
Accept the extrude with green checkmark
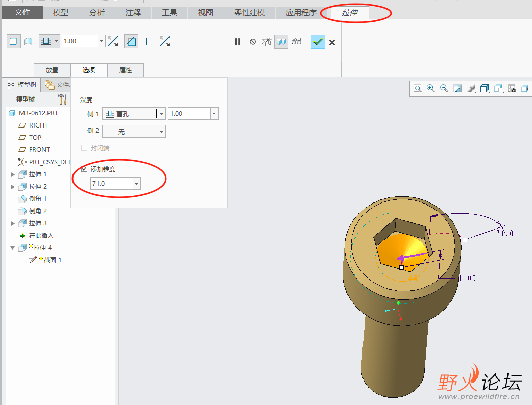tap(318, 42)
